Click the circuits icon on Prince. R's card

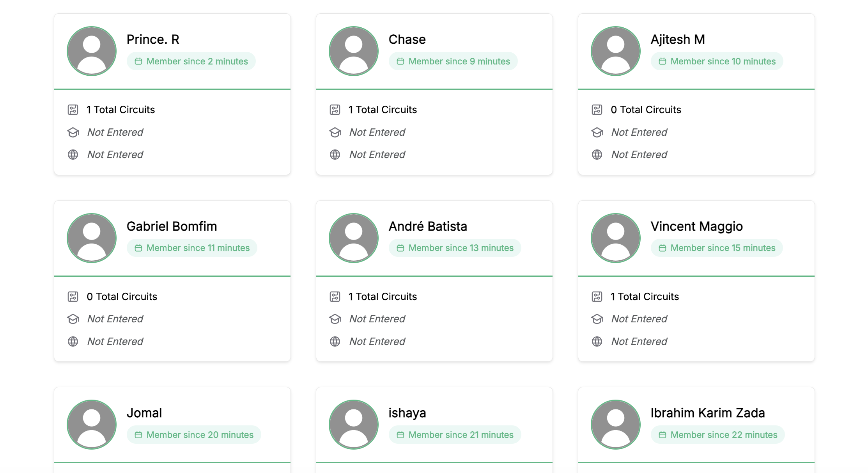pyautogui.click(x=73, y=110)
